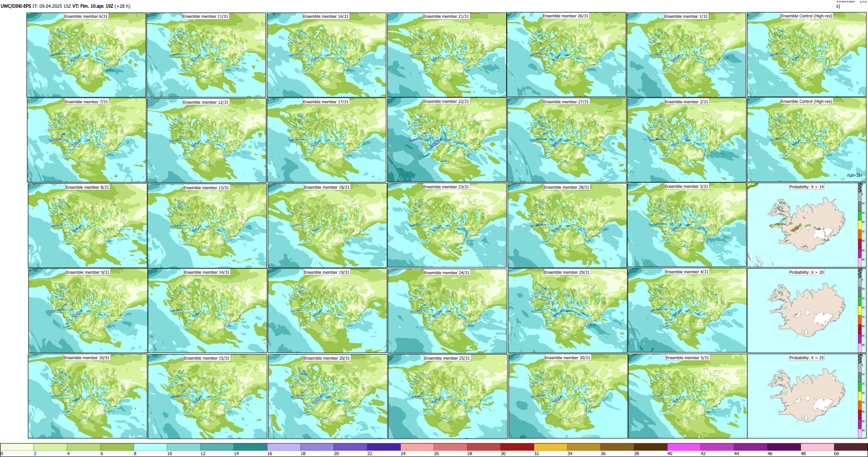Open the Ensemble member 19/31 map panel

327,311
